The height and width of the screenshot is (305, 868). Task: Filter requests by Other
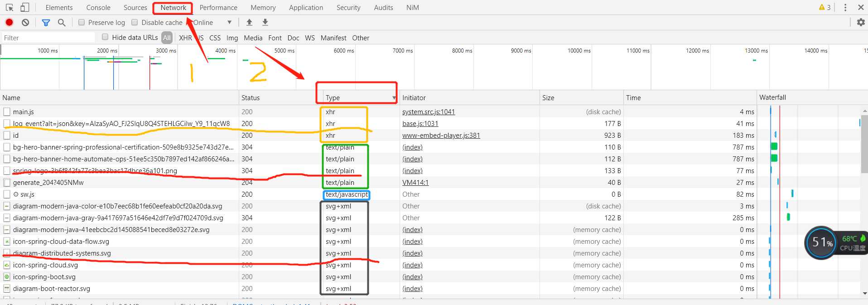[x=361, y=38]
